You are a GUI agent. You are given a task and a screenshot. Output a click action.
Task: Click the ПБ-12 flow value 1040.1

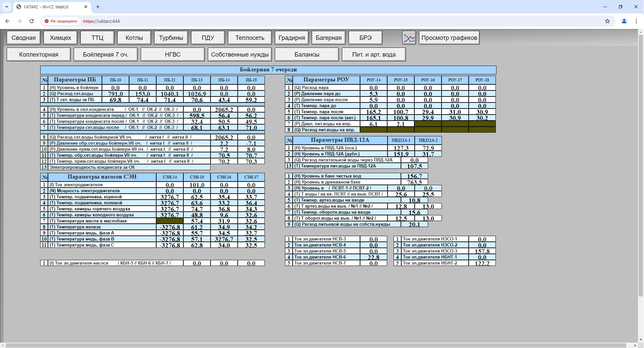coord(170,94)
